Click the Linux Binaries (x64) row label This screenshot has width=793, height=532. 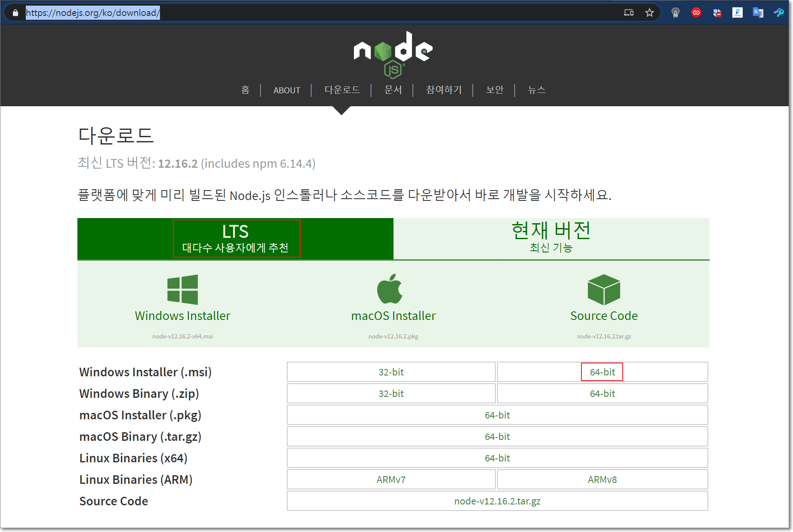(x=133, y=458)
